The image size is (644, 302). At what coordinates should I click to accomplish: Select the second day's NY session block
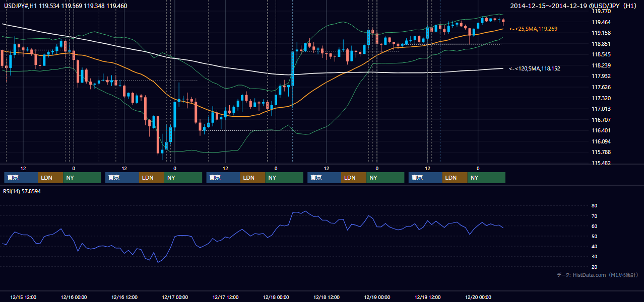(183, 178)
